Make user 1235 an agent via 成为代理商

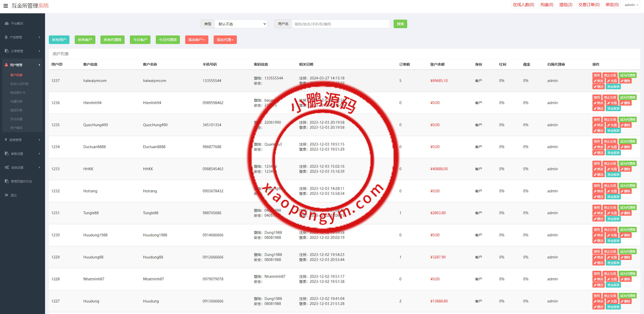click(627, 119)
